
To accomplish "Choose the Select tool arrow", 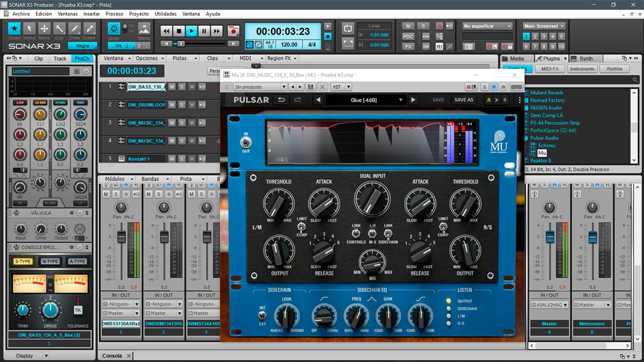I will pos(30,28).
